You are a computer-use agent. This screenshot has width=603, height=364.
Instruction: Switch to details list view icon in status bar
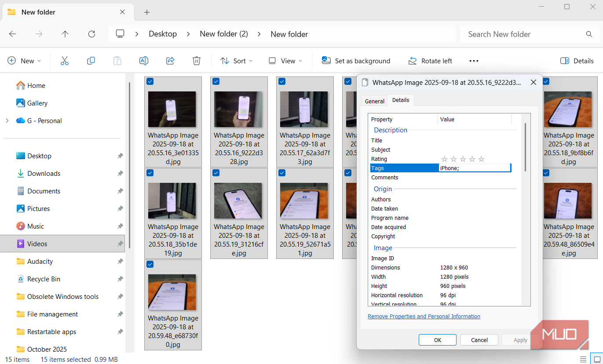(x=583, y=359)
